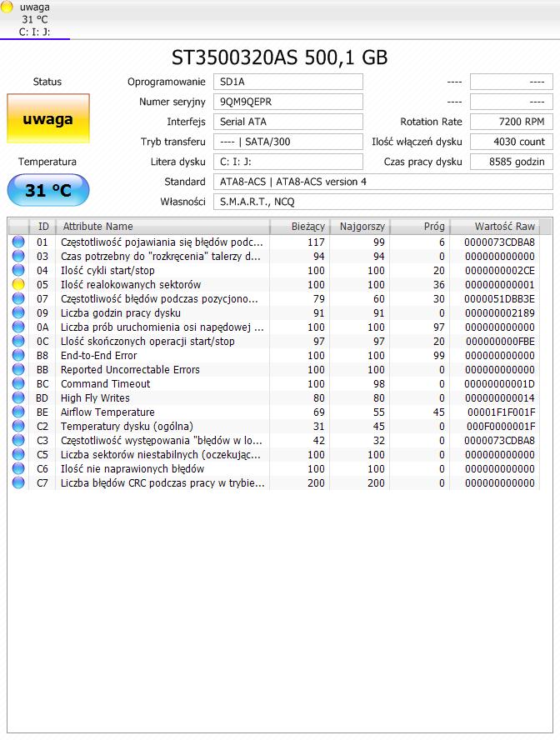Select the Ilość realokowanych sektorów row name
Screen dimensions: 560x740
click(x=131, y=284)
